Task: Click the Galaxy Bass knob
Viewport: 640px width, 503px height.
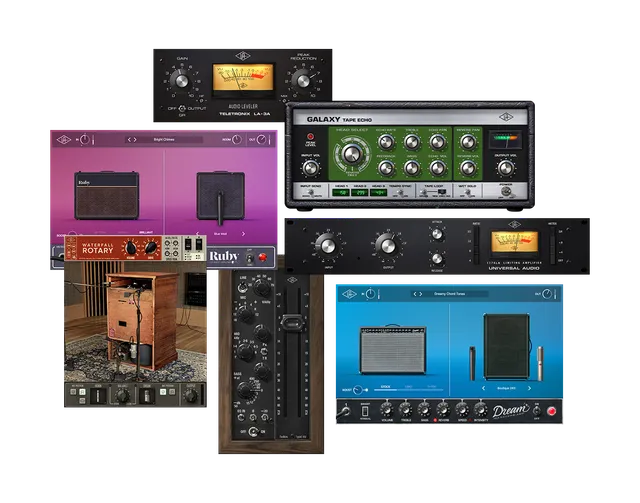Action: (x=411, y=168)
